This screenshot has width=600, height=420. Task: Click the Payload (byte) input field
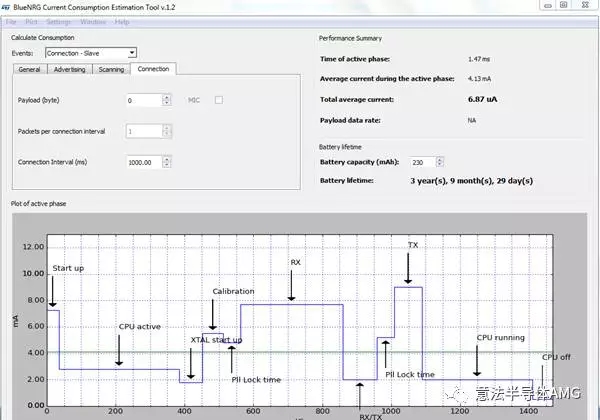(x=144, y=100)
